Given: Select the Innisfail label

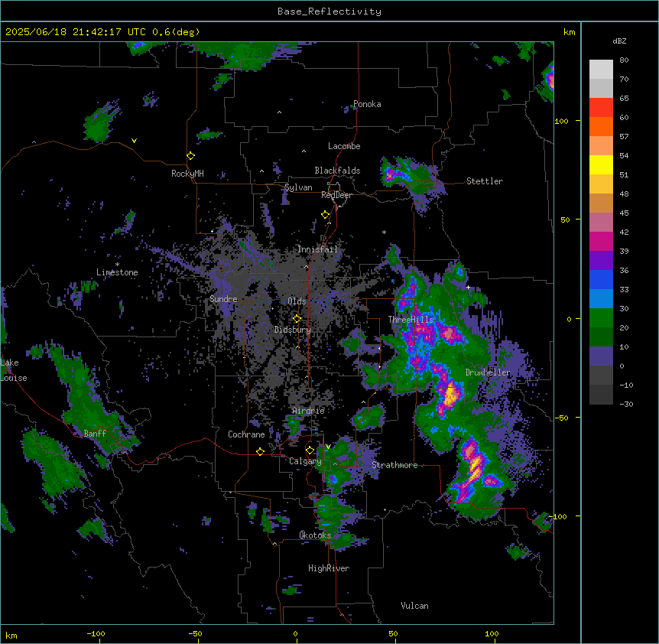Looking at the screenshot, I should pos(317,249).
